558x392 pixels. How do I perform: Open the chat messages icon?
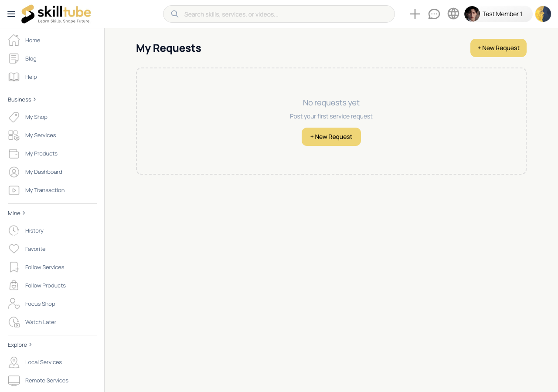pos(434,14)
